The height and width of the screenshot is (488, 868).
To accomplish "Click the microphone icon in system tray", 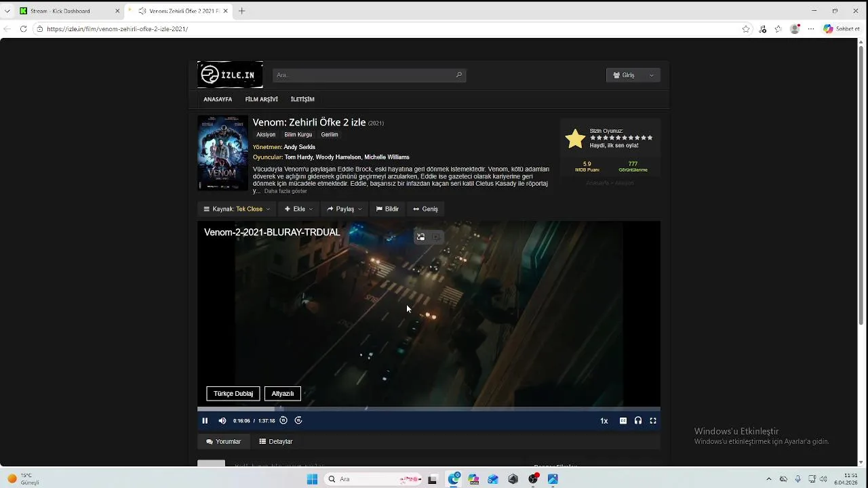I will (x=797, y=479).
